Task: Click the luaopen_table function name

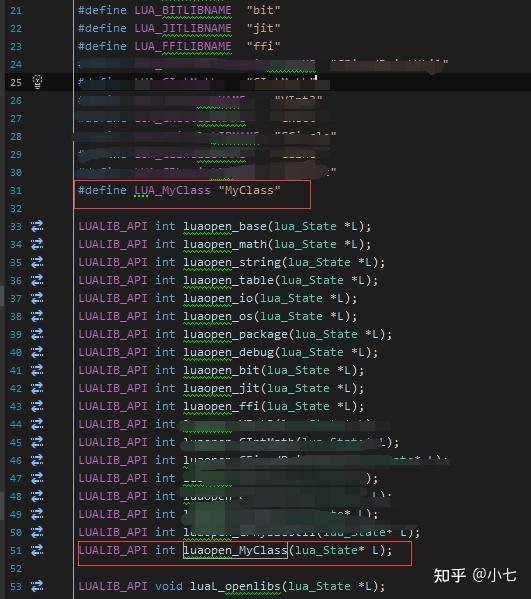Action: tap(228, 280)
